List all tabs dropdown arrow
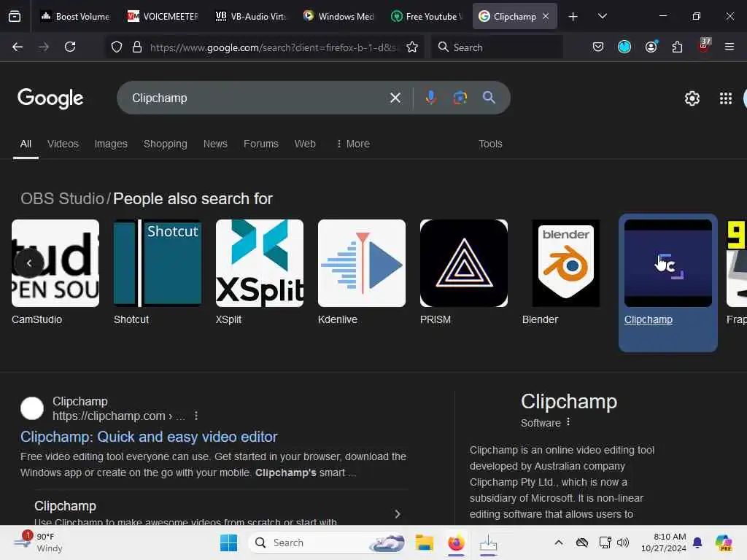Screen dimensions: 747x560 pos(603,16)
